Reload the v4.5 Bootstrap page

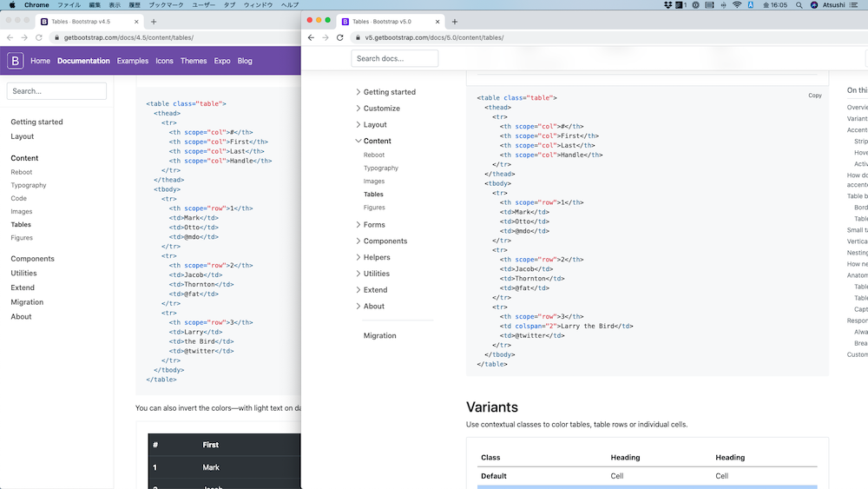(39, 37)
